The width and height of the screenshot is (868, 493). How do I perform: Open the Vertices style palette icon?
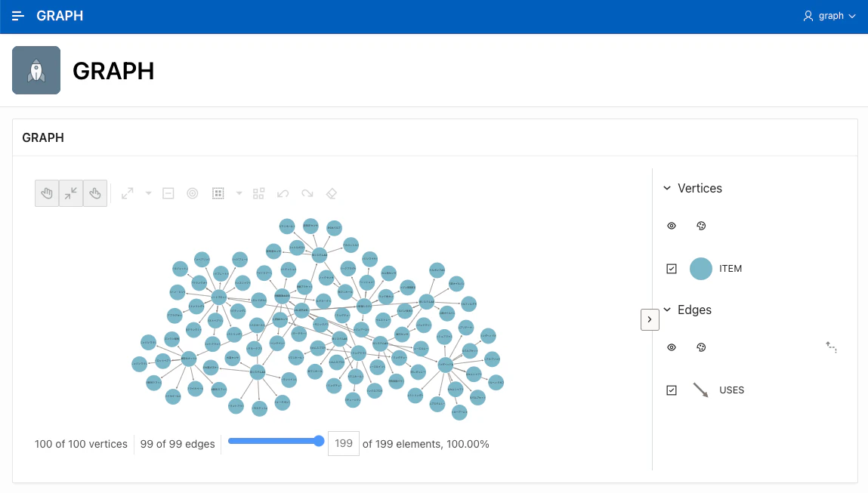coord(701,226)
